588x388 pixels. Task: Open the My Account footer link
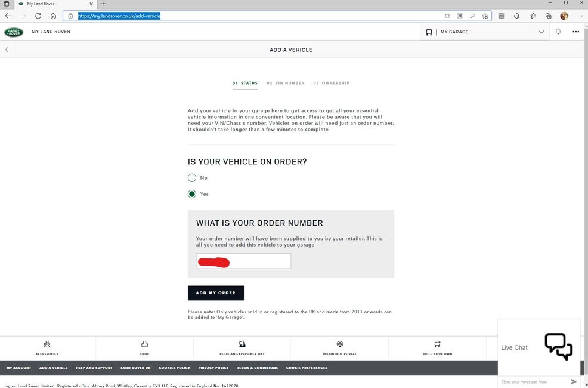[18, 368]
